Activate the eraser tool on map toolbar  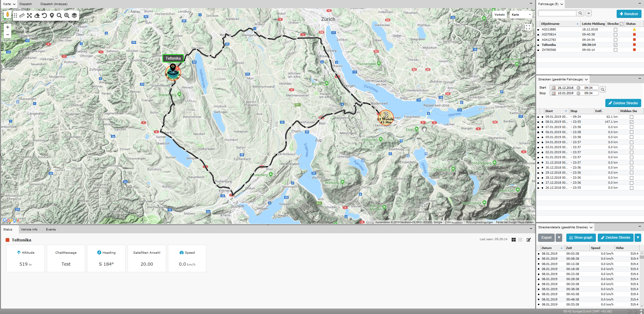point(37,15)
